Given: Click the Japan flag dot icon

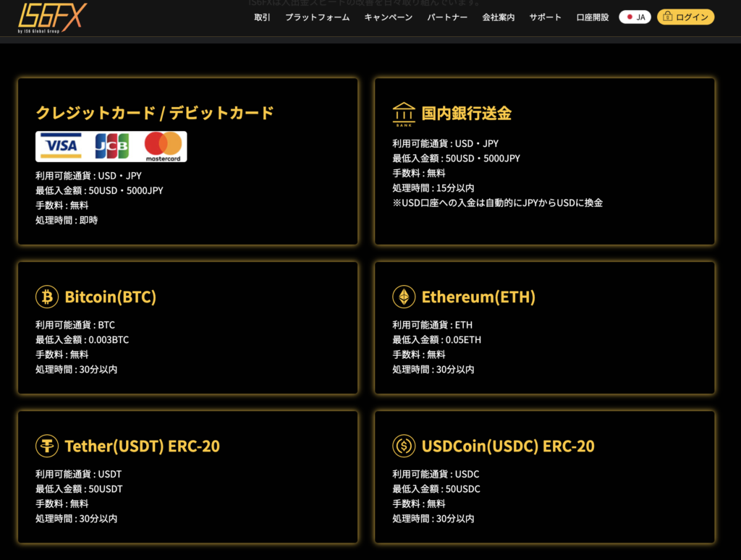Looking at the screenshot, I should 630,17.
